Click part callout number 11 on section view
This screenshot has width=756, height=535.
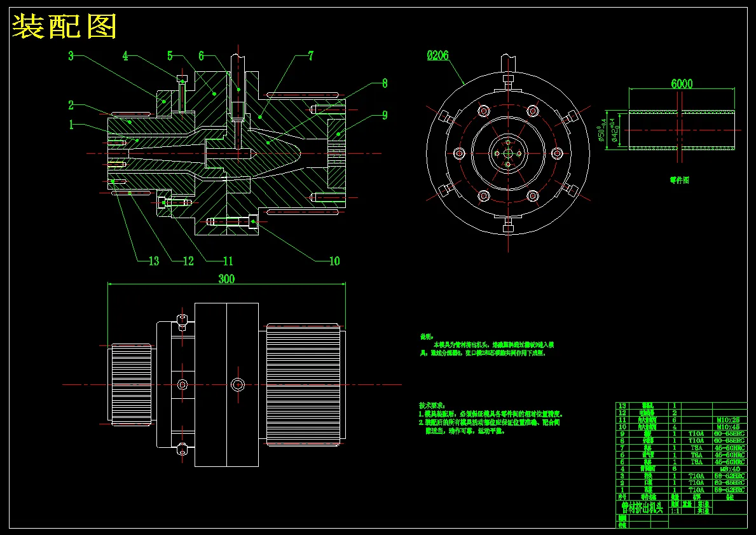click(x=228, y=261)
